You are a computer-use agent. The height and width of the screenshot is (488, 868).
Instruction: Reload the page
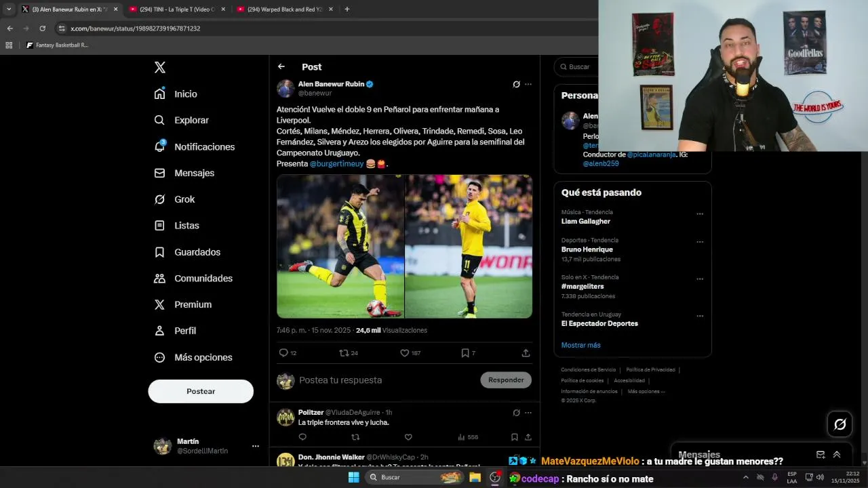coord(42,28)
